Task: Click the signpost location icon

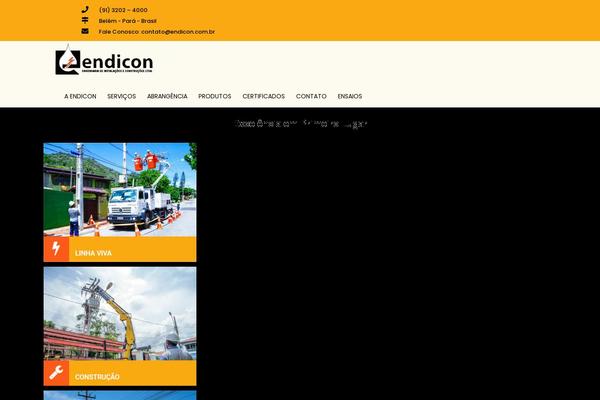Action: [x=85, y=20]
